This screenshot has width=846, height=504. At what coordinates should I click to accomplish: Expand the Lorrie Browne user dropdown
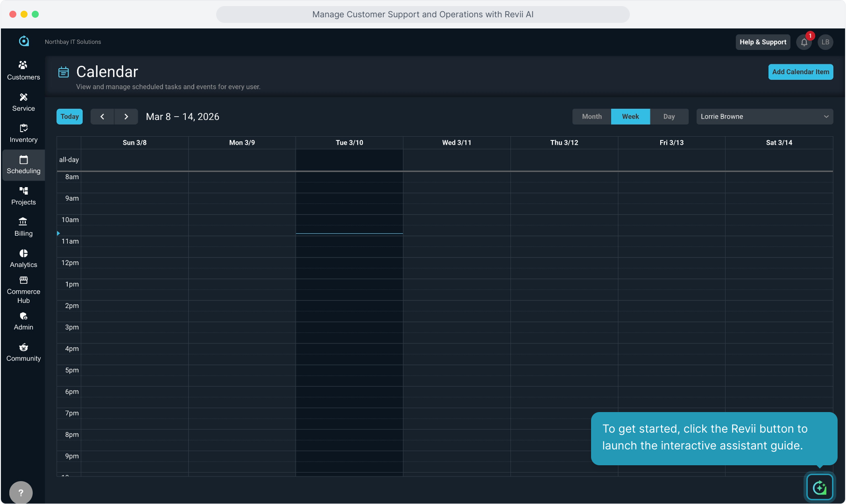tap(764, 117)
